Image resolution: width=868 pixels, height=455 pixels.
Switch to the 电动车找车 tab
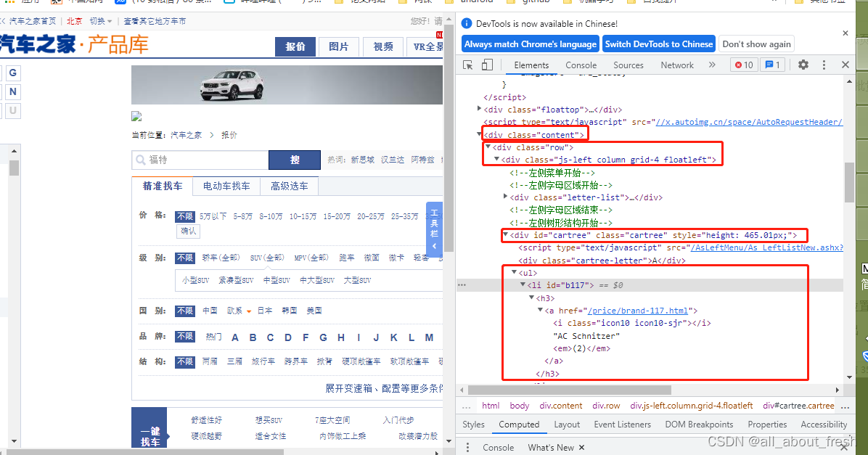click(226, 186)
